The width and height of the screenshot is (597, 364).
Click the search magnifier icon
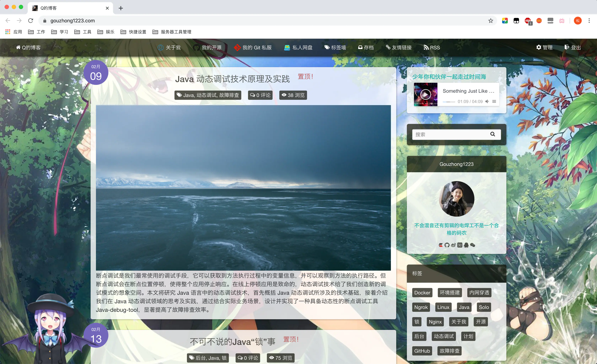click(493, 134)
